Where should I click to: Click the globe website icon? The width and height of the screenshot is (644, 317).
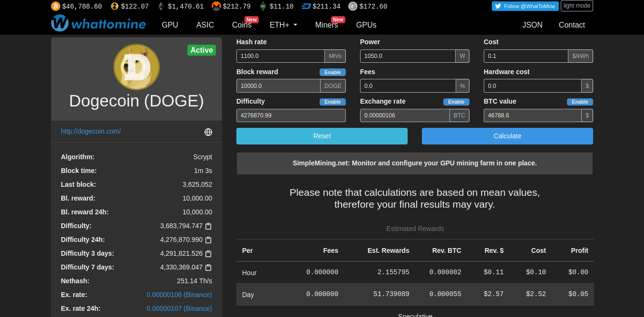pyautogui.click(x=208, y=132)
